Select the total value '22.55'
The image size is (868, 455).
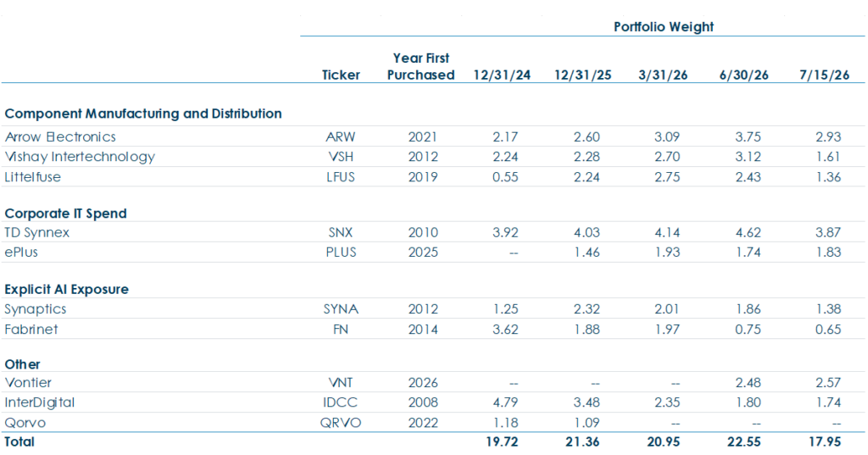744,441
